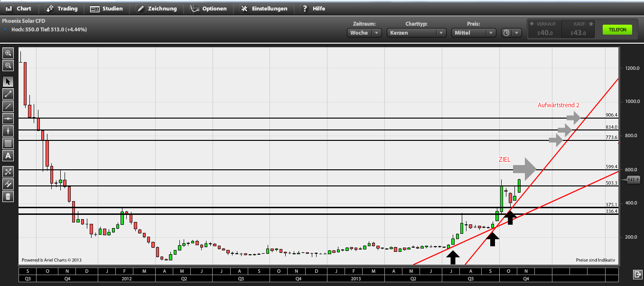This screenshot has width=644, height=286.
Task: Click the 1000.0 price axis label
Action: coord(632,102)
